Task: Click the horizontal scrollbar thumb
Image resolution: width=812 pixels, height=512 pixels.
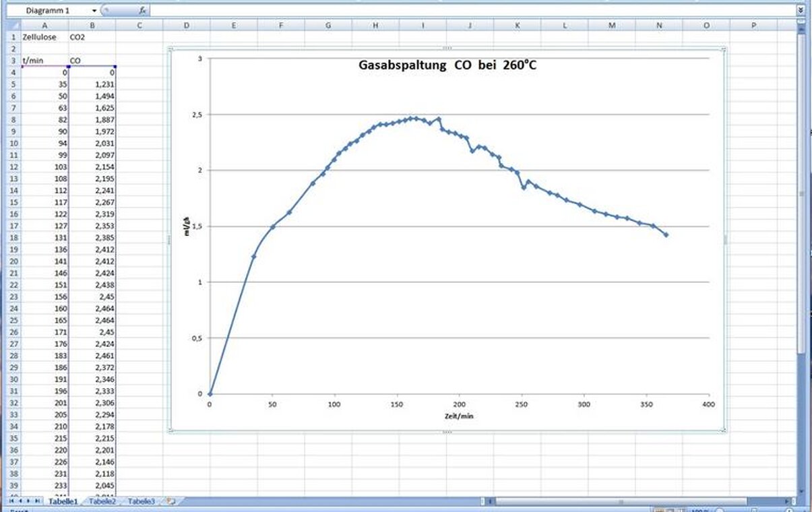Action: point(620,501)
